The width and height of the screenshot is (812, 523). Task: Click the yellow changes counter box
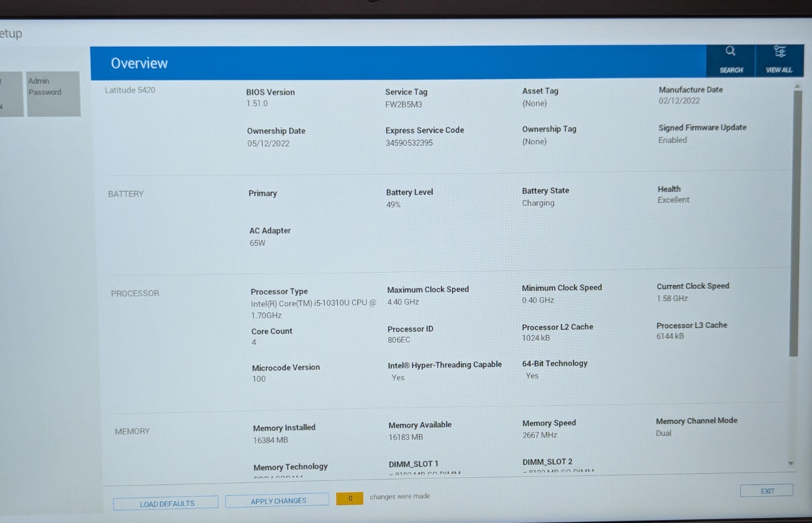click(350, 498)
